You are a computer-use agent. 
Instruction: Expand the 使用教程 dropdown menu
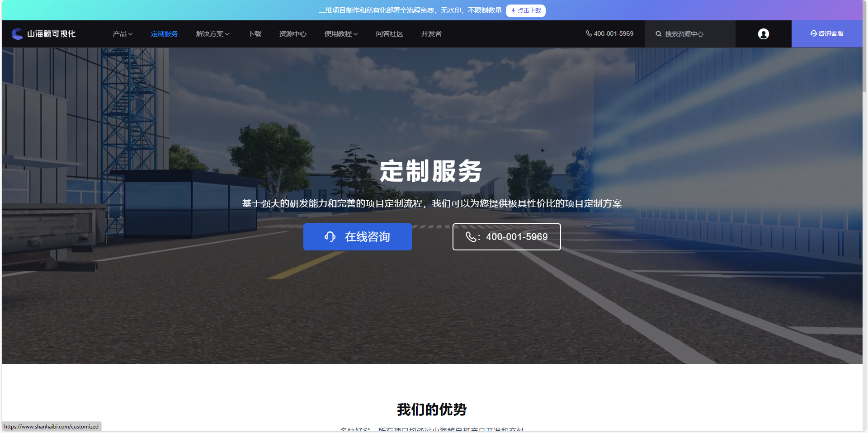[341, 34]
